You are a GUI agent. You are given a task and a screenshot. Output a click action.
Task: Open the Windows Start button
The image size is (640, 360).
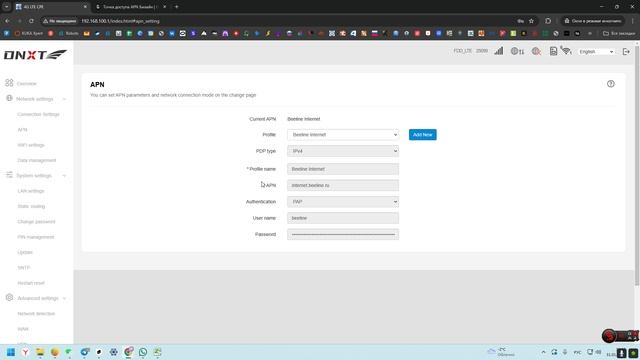click(x=11, y=352)
